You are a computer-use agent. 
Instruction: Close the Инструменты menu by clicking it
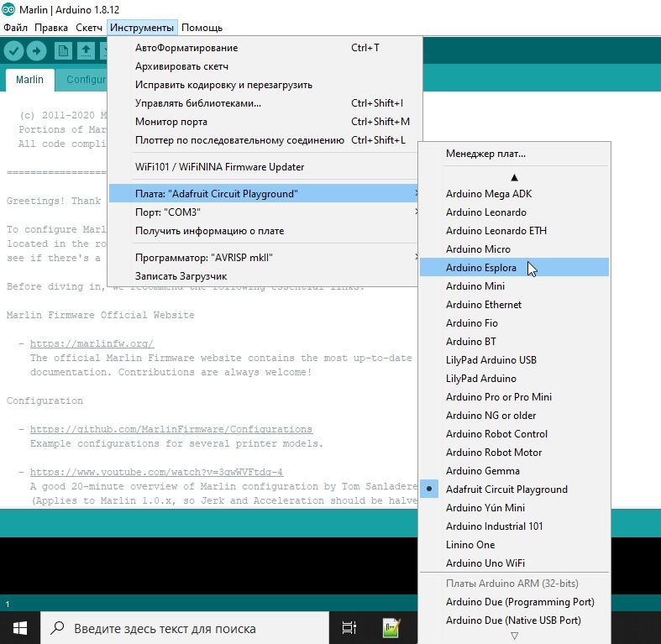tap(142, 28)
